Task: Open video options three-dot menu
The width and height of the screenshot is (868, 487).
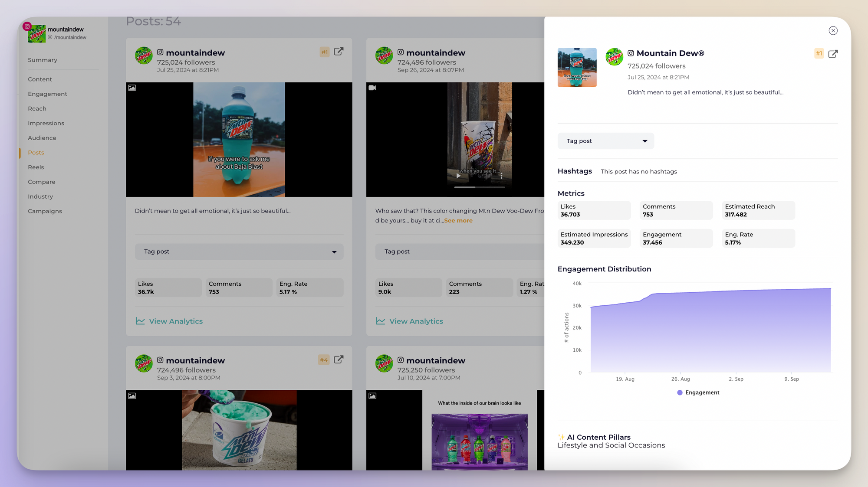Action: coord(501,176)
